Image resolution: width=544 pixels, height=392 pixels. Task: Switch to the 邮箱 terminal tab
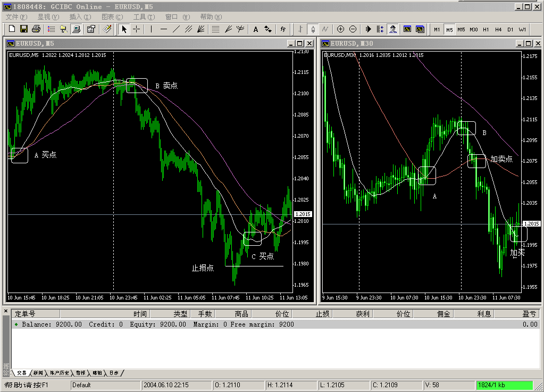click(x=97, y=373)
